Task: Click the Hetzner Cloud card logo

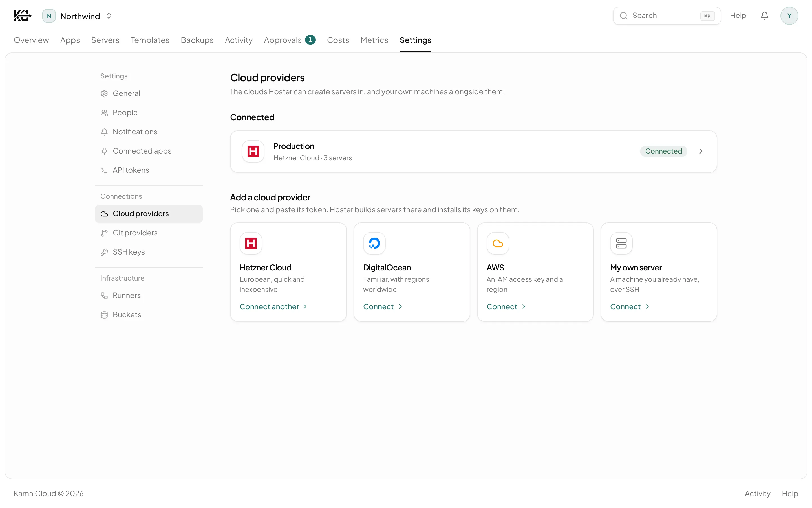Action: (251, 243)
